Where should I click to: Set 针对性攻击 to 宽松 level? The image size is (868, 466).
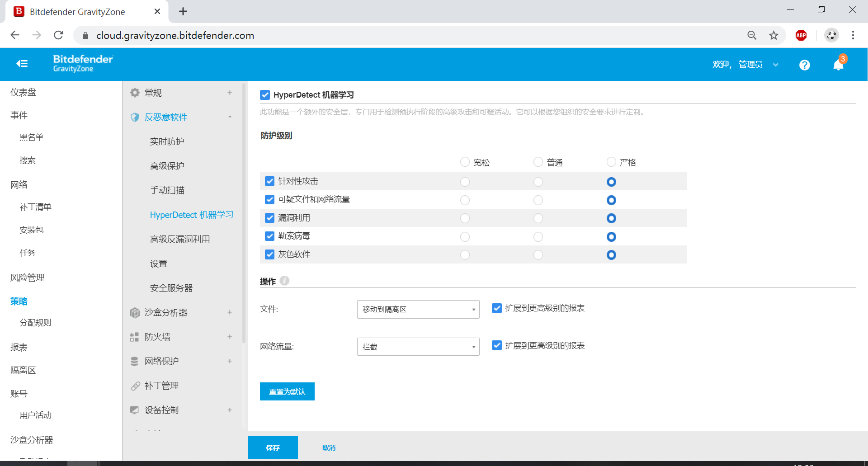pos(465,182)
